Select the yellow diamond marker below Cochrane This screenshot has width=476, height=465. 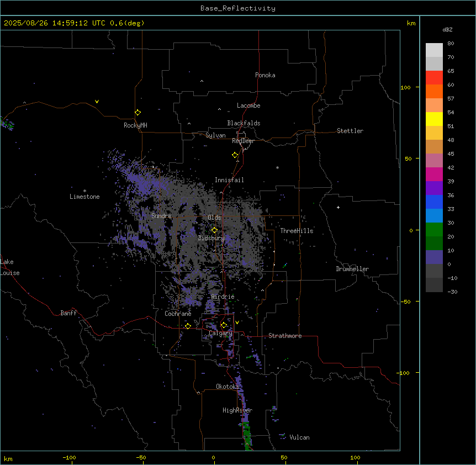(188, 326)
